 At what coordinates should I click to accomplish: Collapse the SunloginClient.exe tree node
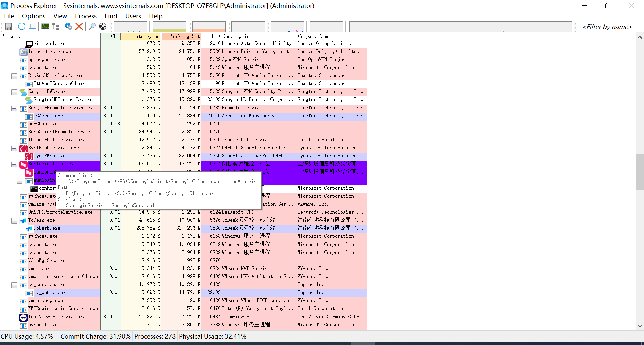[14, 164]
